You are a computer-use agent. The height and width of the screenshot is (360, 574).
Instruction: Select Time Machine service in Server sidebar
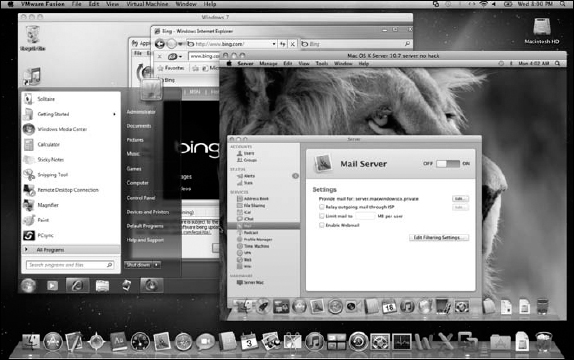(x=253, y=246)
